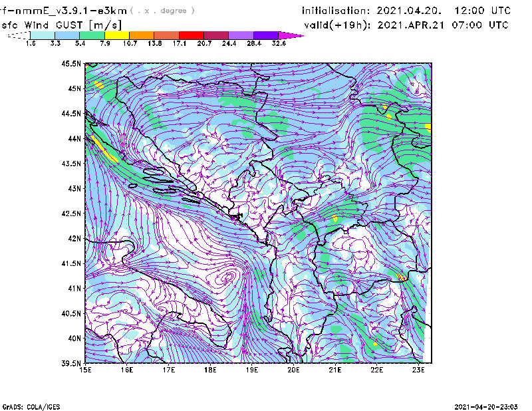
Task: Click the 7.9 colorbar value
Action: tap(105, 43)
